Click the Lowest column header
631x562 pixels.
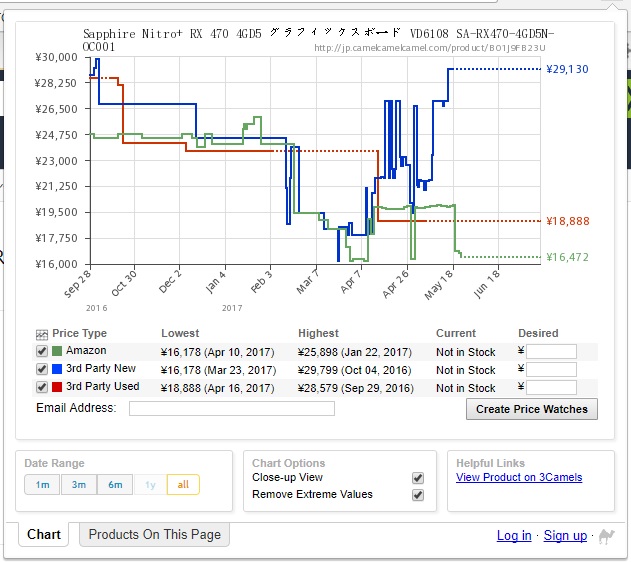pyautogui.click(x=180, y=333)
